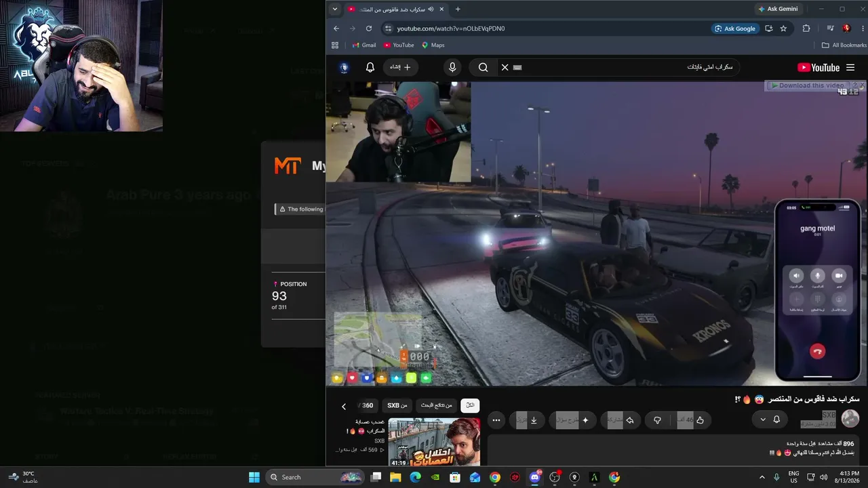Select the 'From SXB' filter chip
Viewport: 868px width, 488px height.
tap(397, 405)
